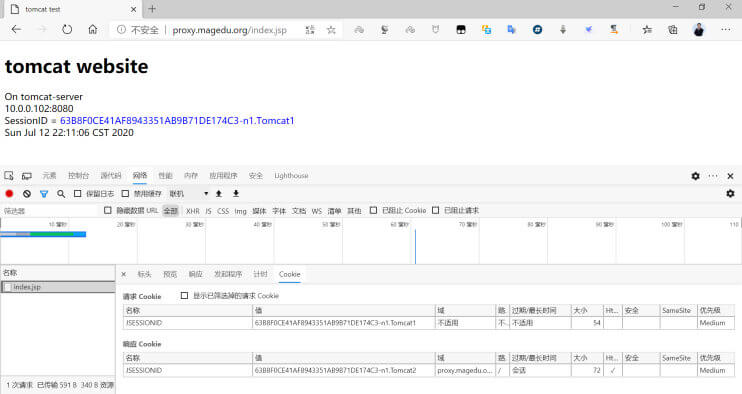Open the user profile avatar
The image size is (742, 394).
698,30
